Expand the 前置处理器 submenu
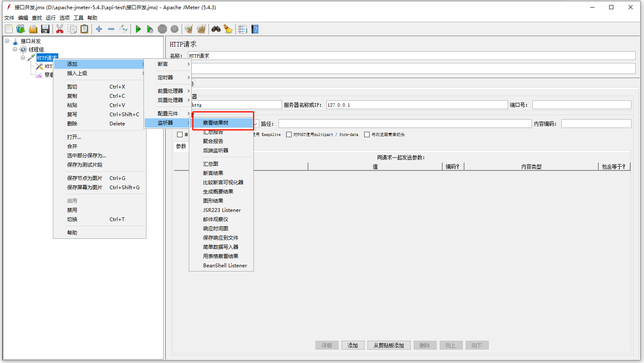Screen dimensions: 644x363 (168, 91)
